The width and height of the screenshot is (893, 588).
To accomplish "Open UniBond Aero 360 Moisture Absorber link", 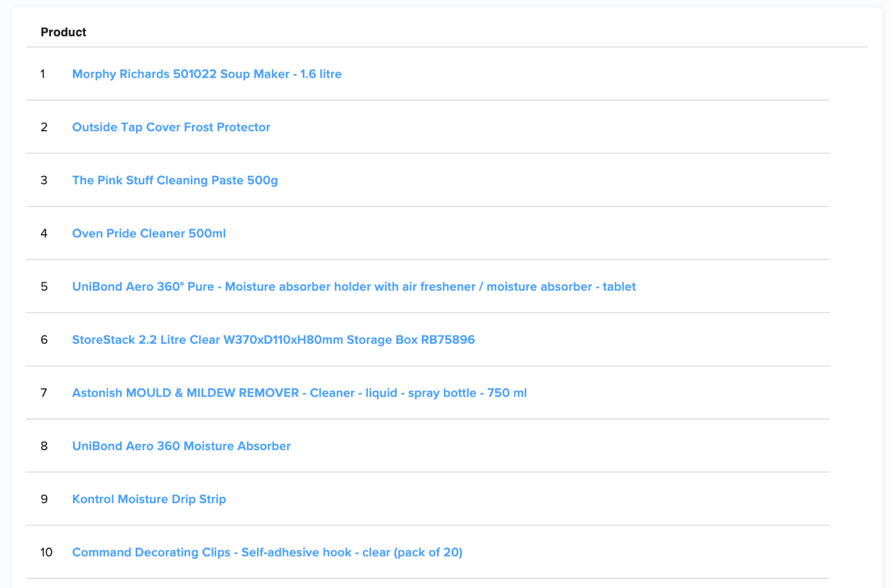I will (x=181, y=446).
